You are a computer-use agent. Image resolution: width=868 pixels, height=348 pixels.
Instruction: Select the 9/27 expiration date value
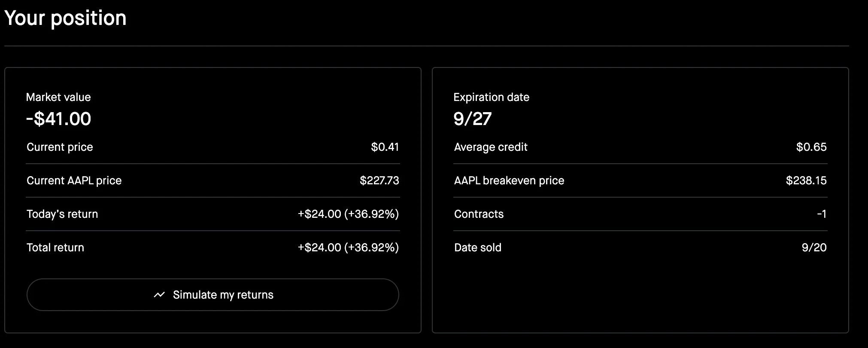(x=472, y=119)
